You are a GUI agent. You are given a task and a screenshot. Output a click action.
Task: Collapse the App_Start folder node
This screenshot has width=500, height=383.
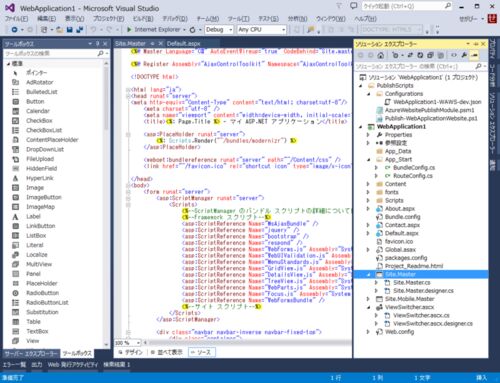369,159
